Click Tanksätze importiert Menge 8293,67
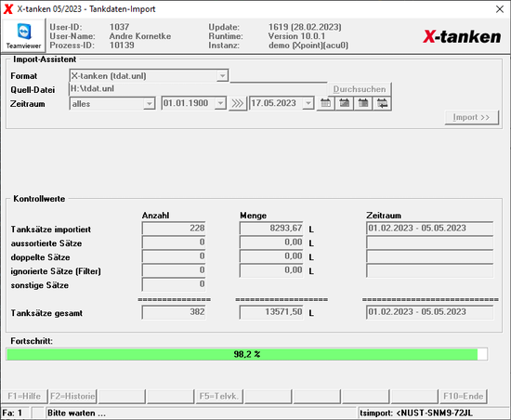The height and width of the screenshot is (420, 511). [x=271, y=228]
